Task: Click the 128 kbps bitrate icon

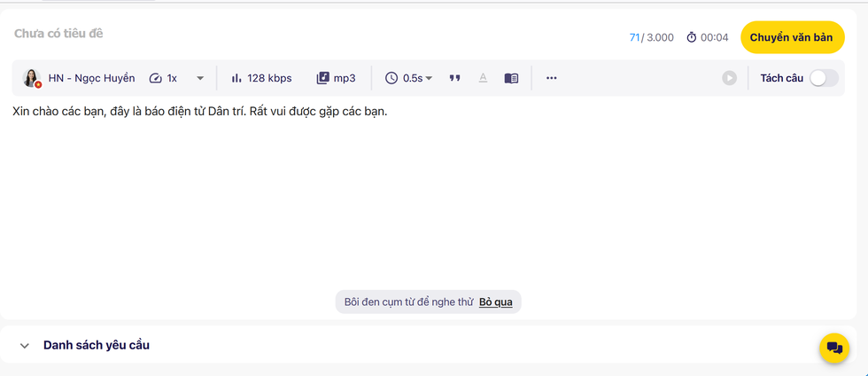Action: 236,78
